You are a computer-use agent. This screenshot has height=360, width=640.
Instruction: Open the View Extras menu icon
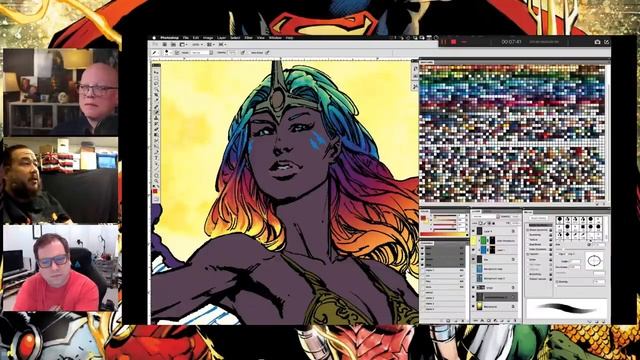click(183, 44)
